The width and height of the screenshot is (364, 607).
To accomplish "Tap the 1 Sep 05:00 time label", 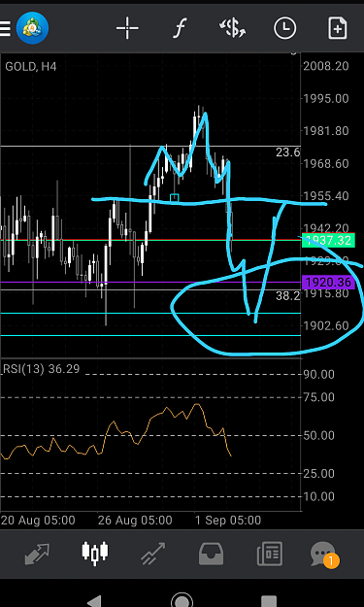I will (x=228, y=520).
